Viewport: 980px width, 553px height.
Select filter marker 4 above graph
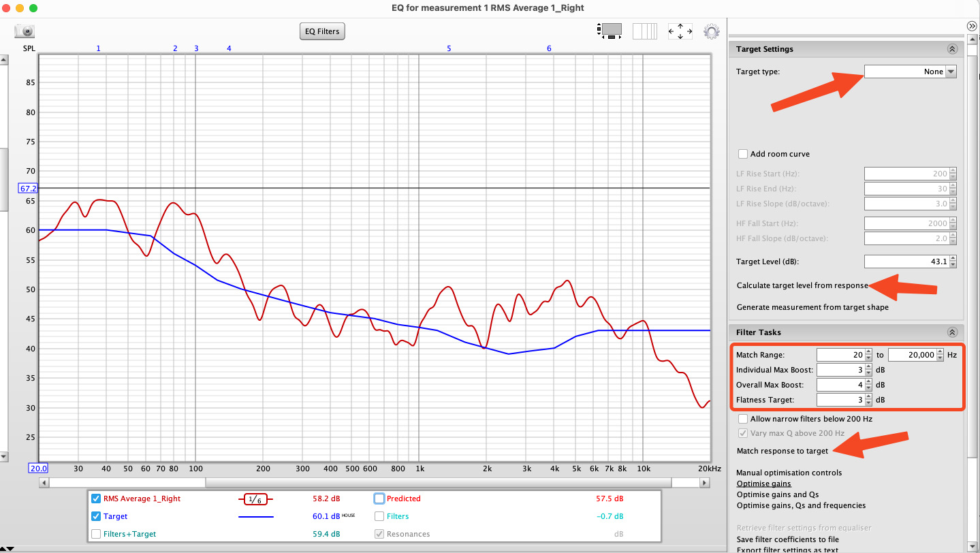pos(229,48)
